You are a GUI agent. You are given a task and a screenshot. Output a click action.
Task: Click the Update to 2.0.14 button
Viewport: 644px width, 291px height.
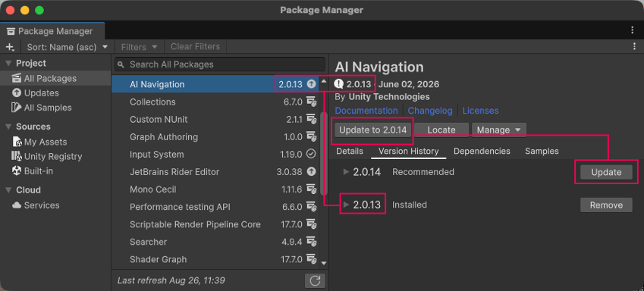[373, 130]
